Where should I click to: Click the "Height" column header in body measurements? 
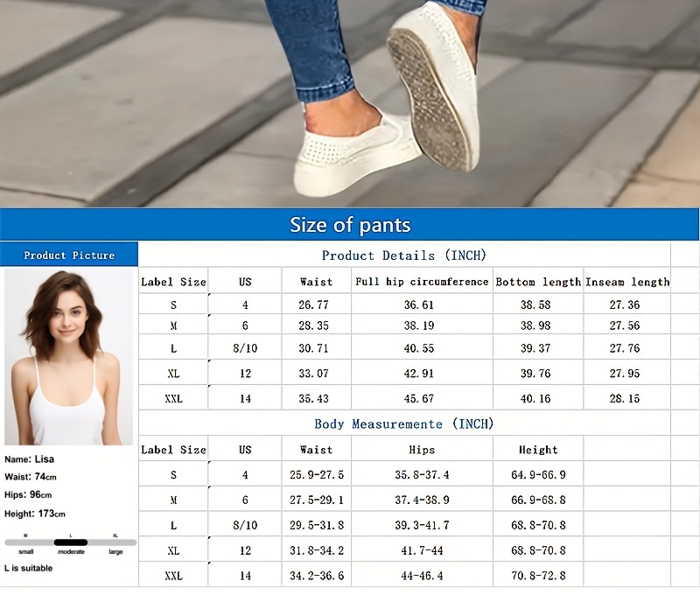pyautogui.click(x=538, y=450)
